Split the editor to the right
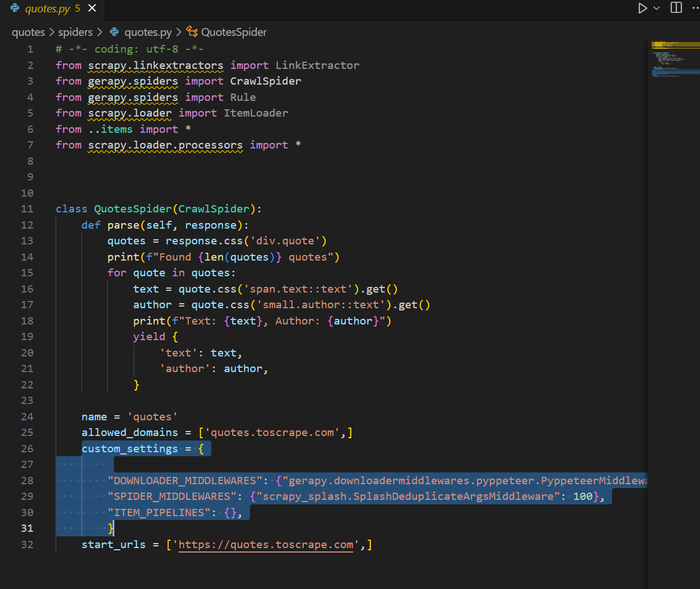The image size is (700, 589). pos(676,8)
